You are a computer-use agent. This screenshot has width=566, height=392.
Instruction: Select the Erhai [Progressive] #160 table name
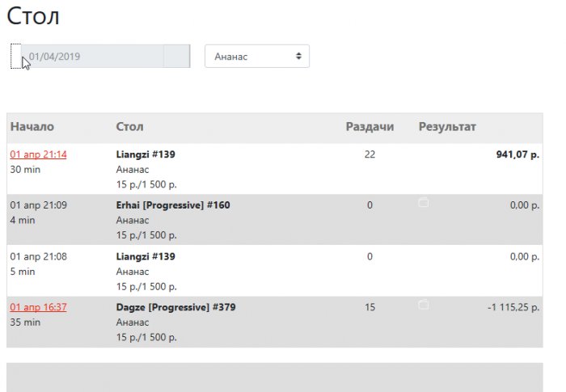click(x=173, y=205)
